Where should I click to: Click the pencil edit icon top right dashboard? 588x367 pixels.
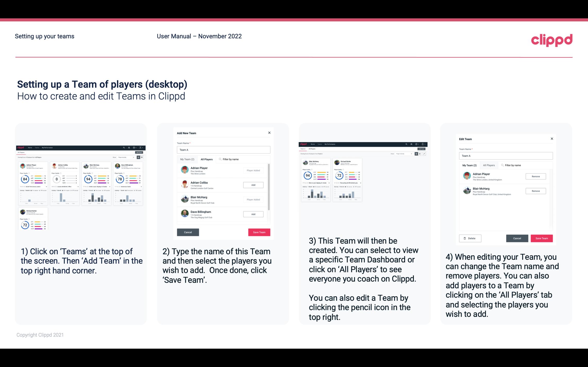pos(424,154)
